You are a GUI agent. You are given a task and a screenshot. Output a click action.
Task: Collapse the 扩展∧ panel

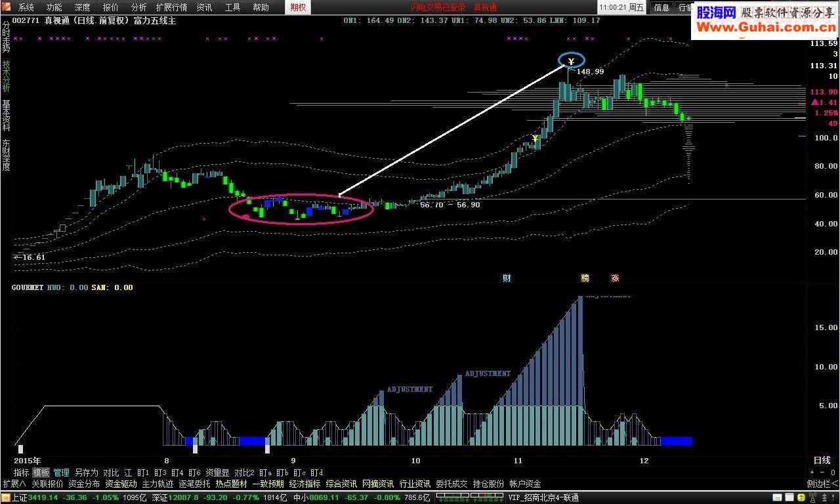tap(14, 484)
